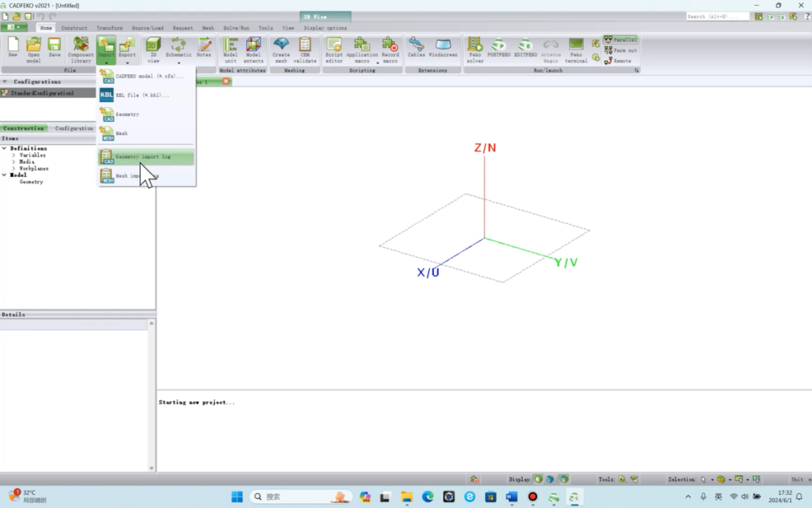Launch EDITFEKO
This screenshot has height=508, width=812.
526,47
